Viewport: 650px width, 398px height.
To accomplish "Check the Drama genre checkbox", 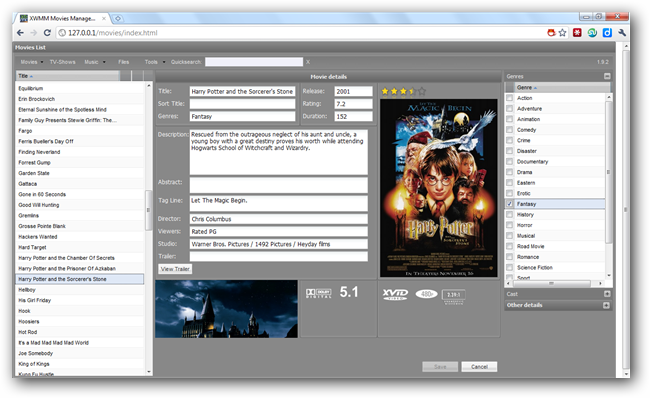I will pyautogui.click(x=509, y=172).
